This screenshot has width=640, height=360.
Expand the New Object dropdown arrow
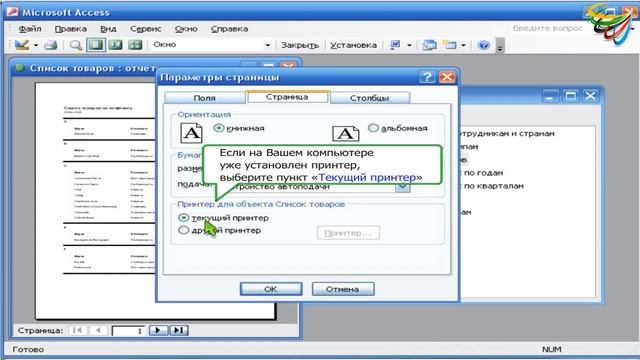[x=463, y=45]
